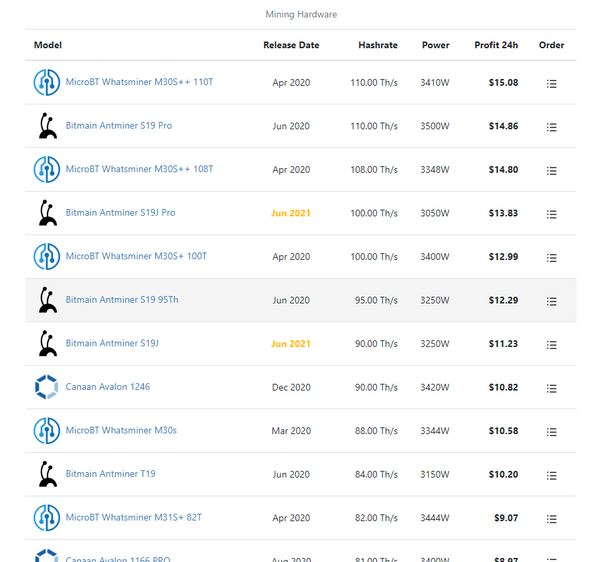Select the $12.99 profit value
600x562 pixels.
coord(503,257)
